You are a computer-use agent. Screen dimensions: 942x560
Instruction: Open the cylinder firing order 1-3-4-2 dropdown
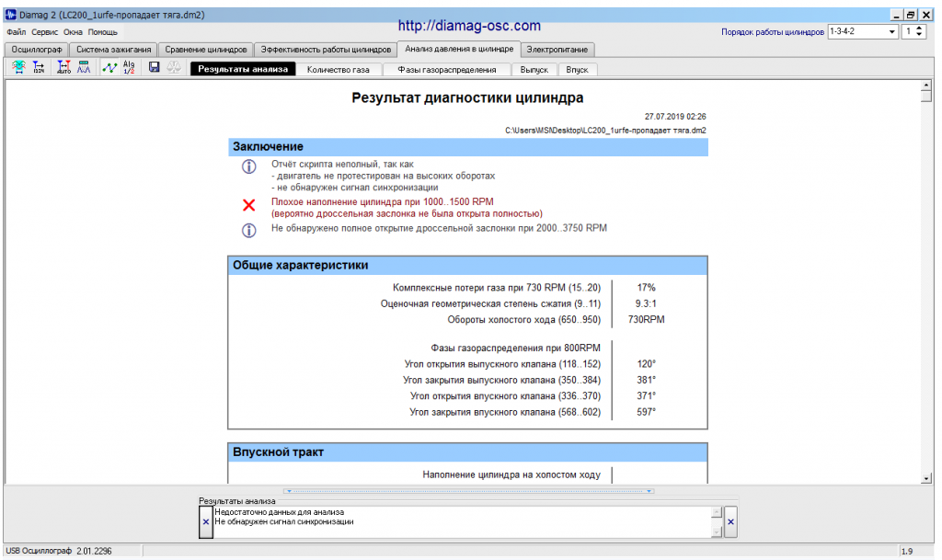(x=891, y=32)
